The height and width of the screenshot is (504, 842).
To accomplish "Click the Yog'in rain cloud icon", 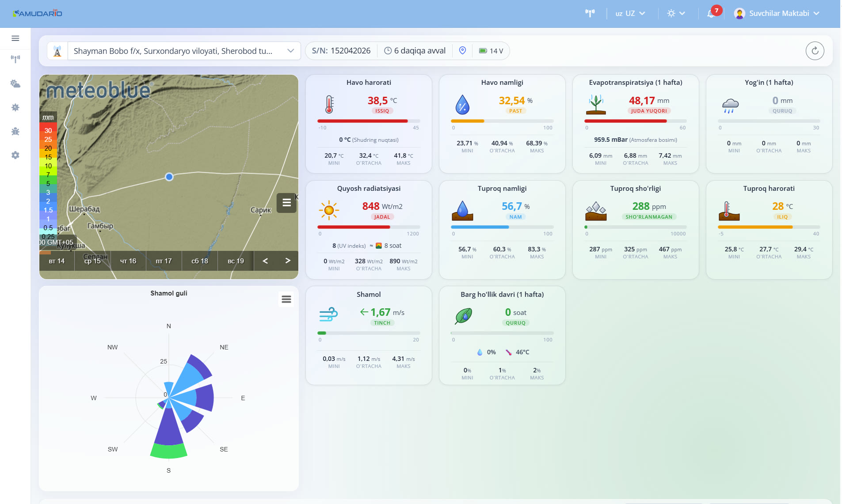I will pyautogui.click(x=730, y=106).
